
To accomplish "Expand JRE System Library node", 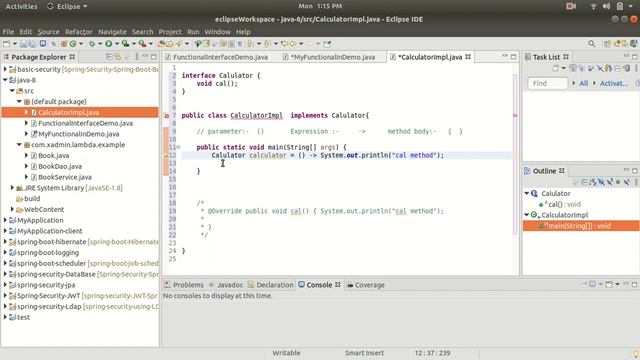I will tap(12, 188).
